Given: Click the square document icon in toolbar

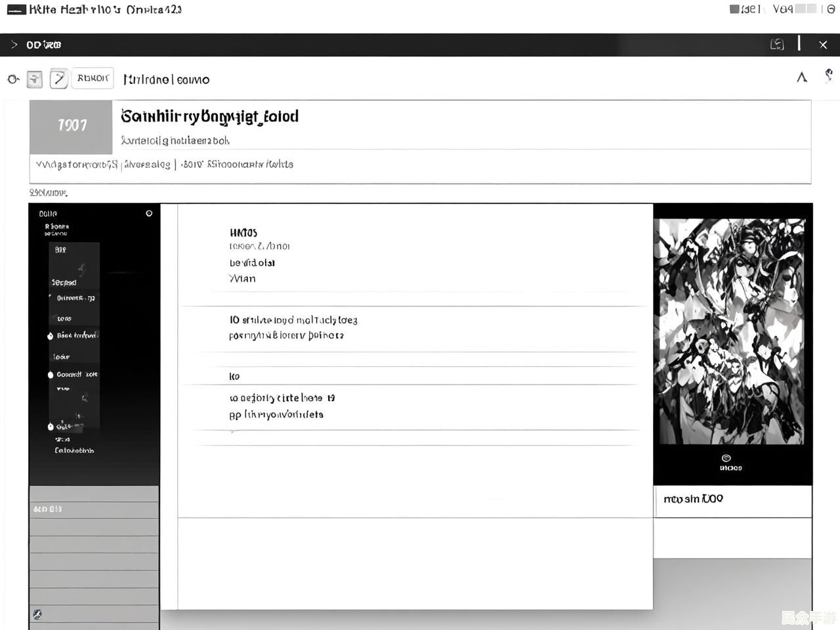Looking at the screenshot, I should point(35,79).
